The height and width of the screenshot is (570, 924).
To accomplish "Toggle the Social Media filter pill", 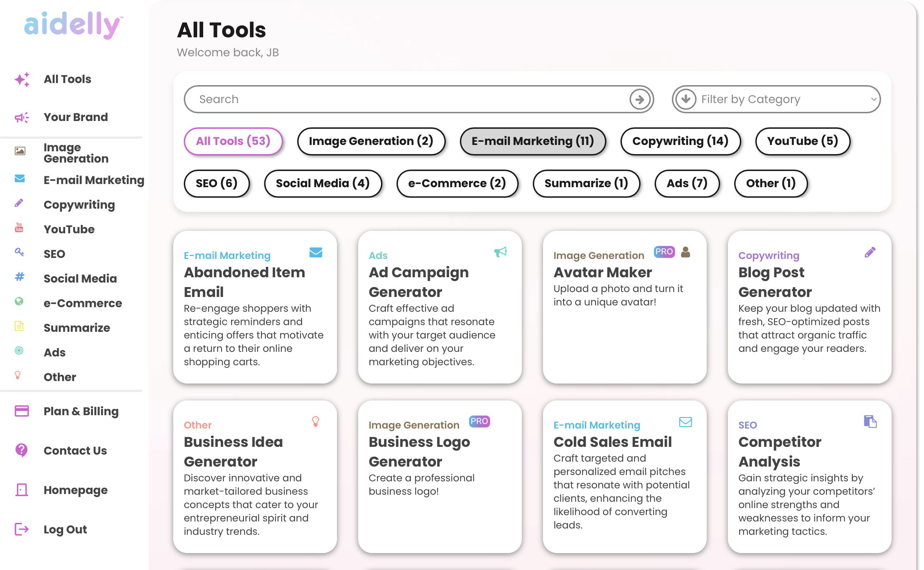I will (x=323, y=183).
